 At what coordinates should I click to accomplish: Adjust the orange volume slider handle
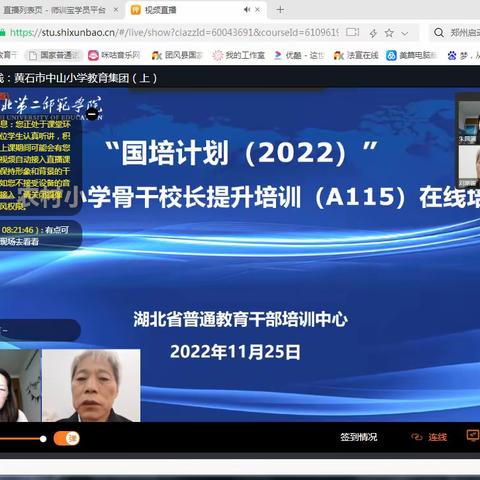pyautogui.click(x=43, y=439)
